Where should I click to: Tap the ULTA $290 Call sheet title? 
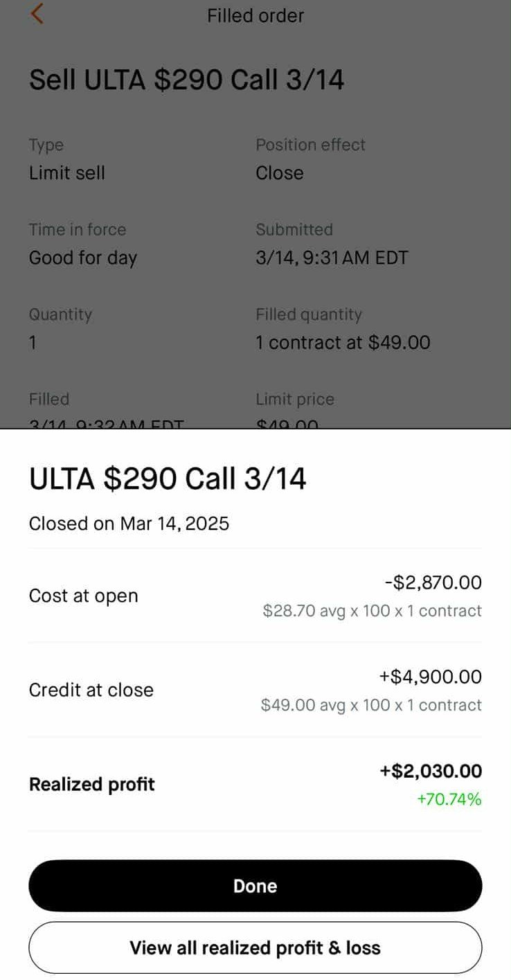(168, 479)
